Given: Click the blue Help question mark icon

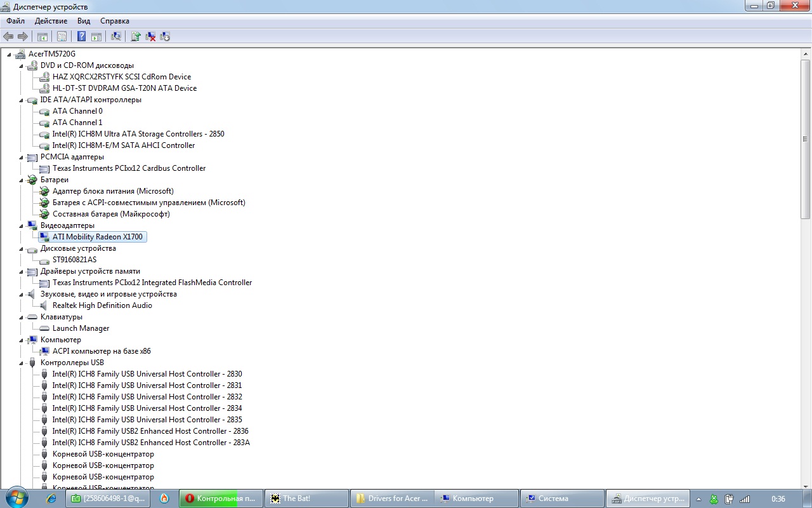Looking at the screenshot, I should coord(82,36).
